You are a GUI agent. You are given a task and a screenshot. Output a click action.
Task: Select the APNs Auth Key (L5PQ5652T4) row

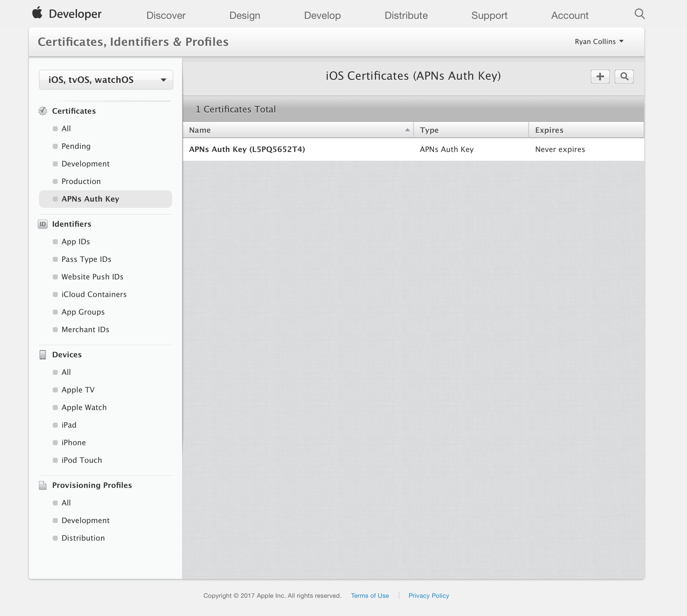pyautogui.click(x=247, y=149)
